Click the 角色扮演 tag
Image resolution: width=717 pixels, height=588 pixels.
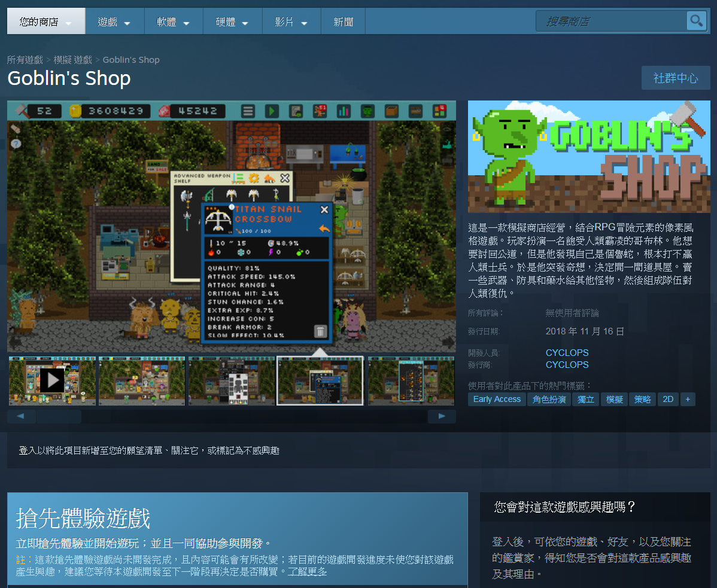549,400
